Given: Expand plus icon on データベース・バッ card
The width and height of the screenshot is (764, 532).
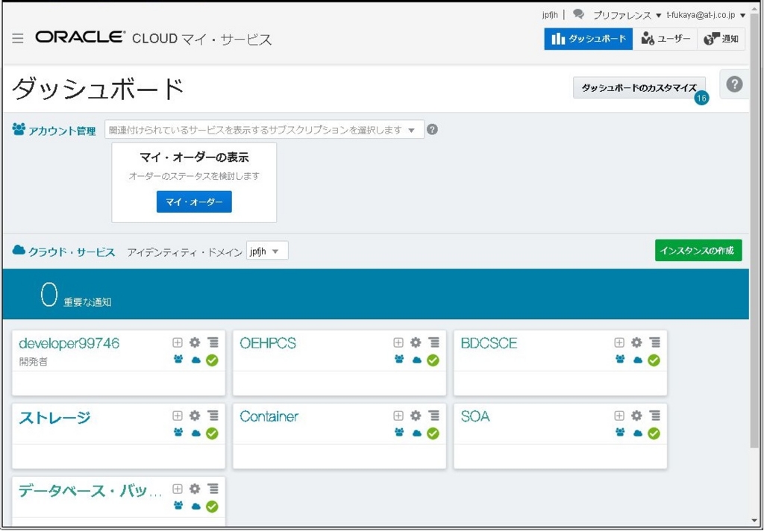Looking at the screenshot, I should coord(178,489).
